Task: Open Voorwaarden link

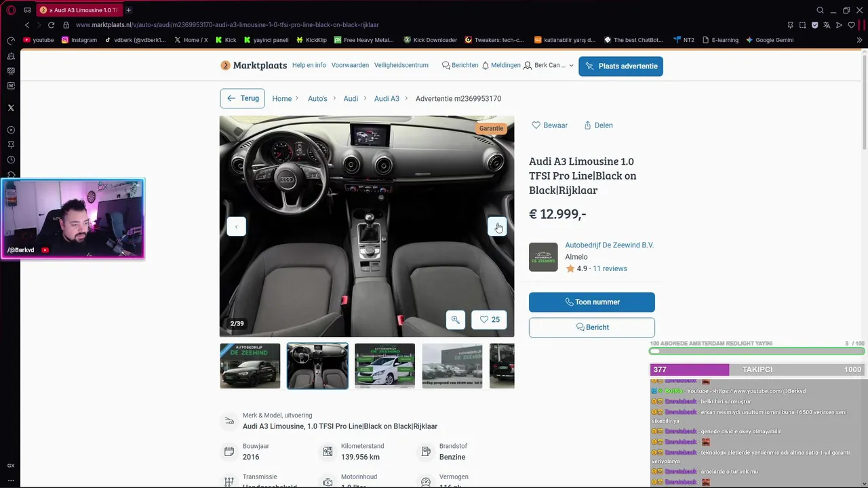Action: 350,66
